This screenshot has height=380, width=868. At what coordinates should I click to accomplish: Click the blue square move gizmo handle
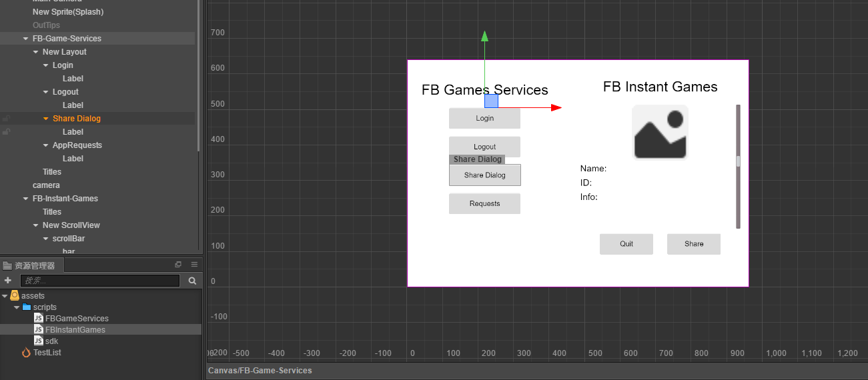pyautogui.click(x=491, y=101)
